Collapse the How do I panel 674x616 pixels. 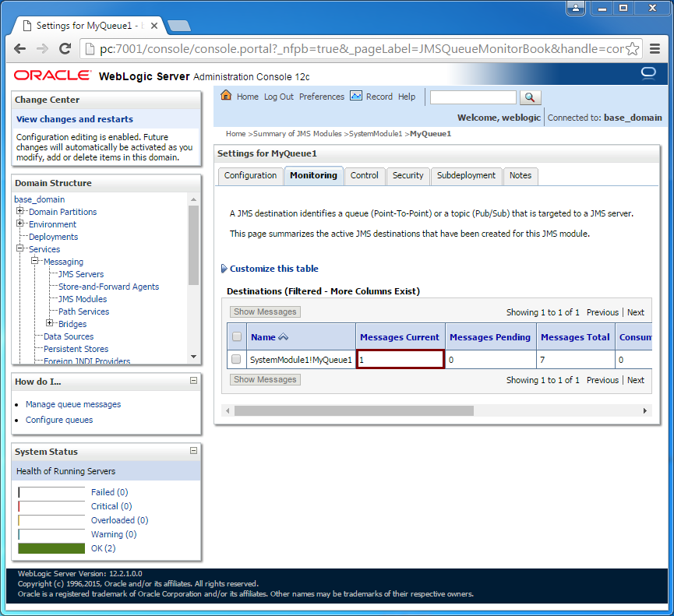click(194, 381)
